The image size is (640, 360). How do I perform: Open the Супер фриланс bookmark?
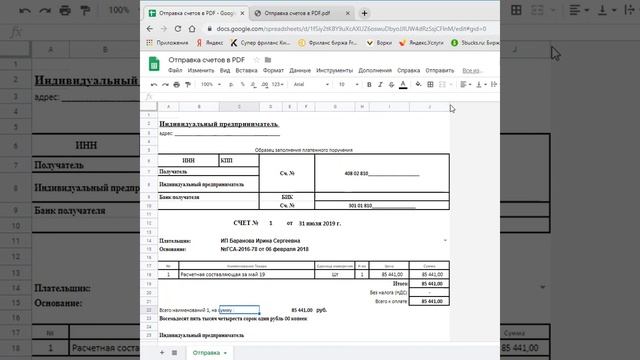click(x=260, y=42)
